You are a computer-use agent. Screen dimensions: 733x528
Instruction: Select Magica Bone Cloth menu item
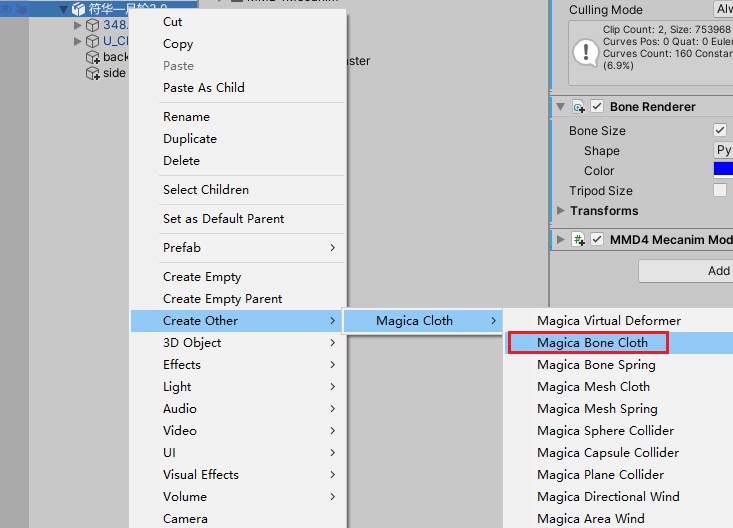point(592,343)
